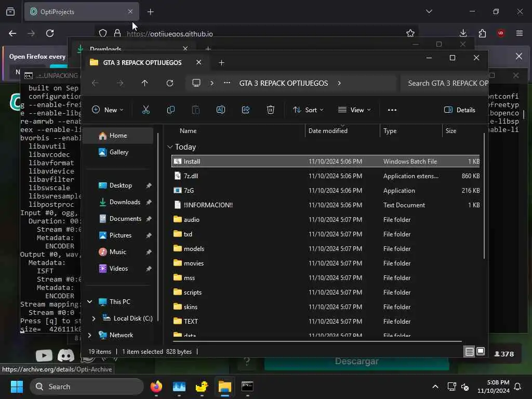Go back in Firefox
This screenshot has height=399, width=532.
pyautogui.click(x=12, y=33)
